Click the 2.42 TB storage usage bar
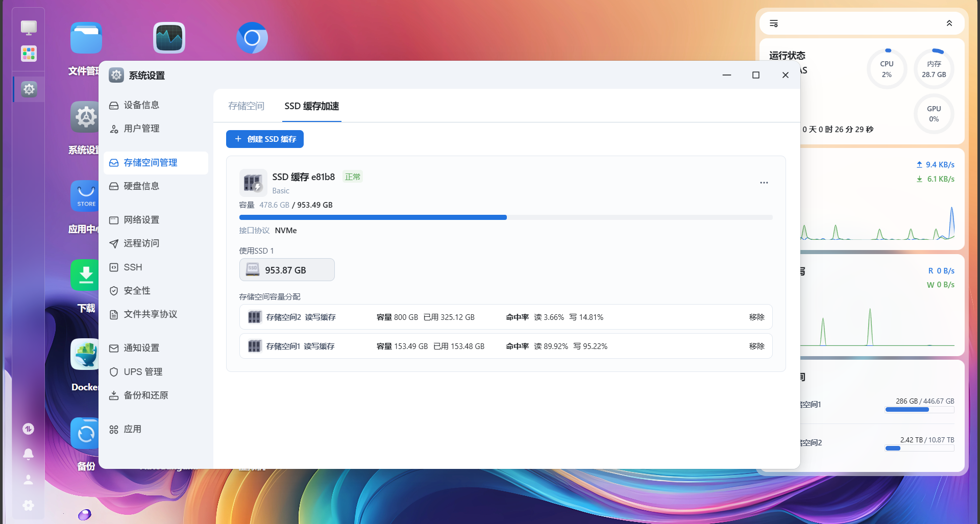This screenshot has height=524, width=980. coord(920,448)
